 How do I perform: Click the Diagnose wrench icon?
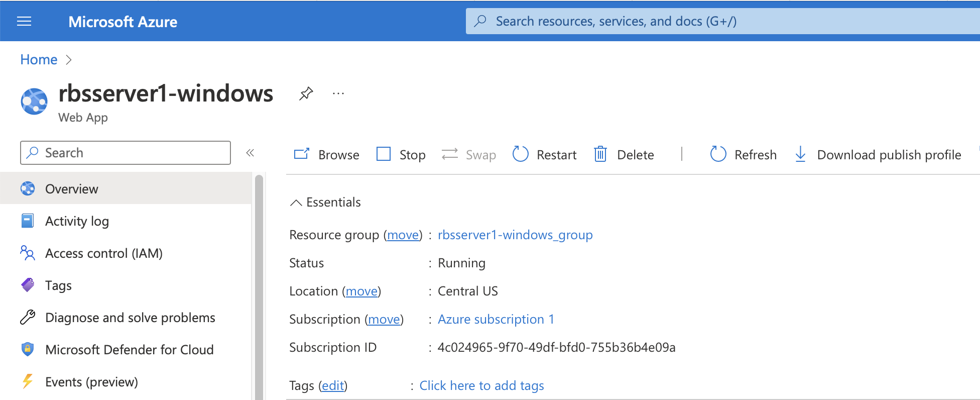[x=28, y=317]
